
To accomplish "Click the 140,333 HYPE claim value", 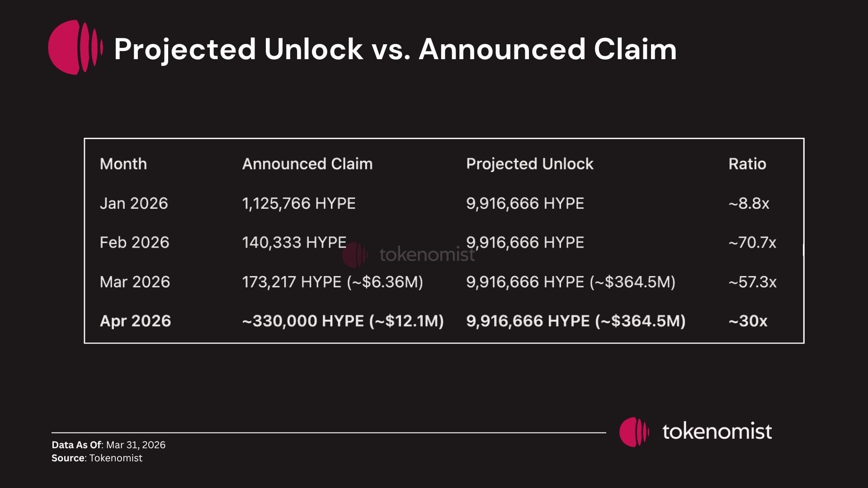I will (x=294, y=243).
